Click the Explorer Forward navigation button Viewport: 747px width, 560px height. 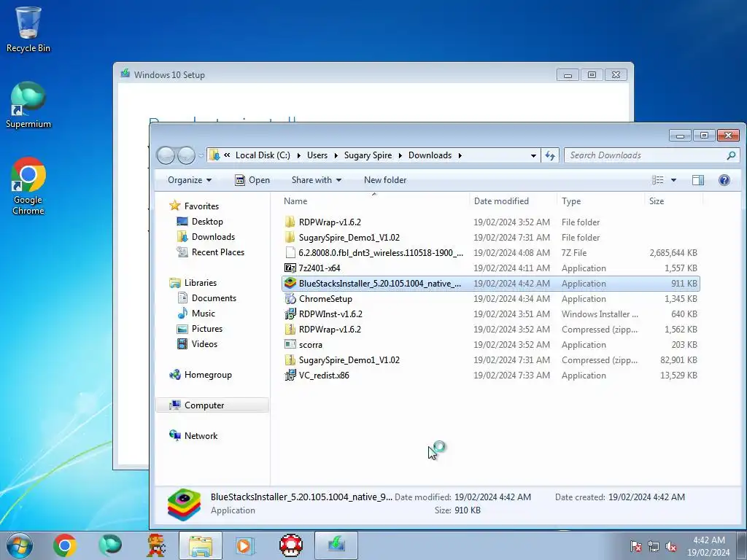(x=186, y=155)
